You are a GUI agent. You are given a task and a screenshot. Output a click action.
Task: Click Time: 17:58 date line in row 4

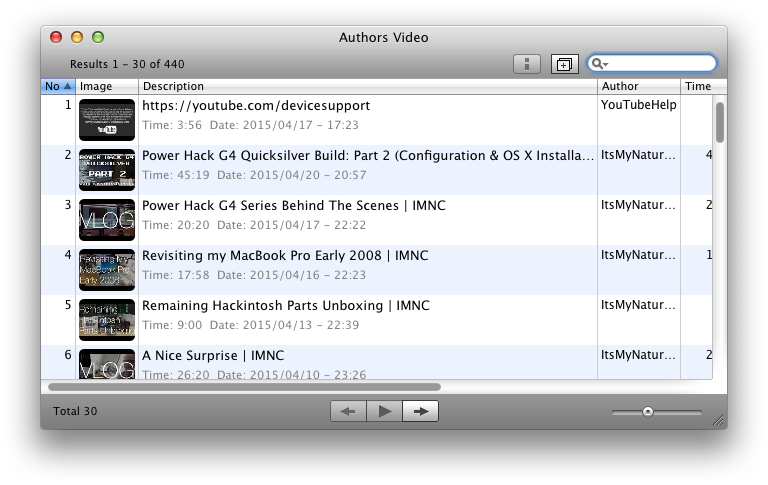click(254, 275)
